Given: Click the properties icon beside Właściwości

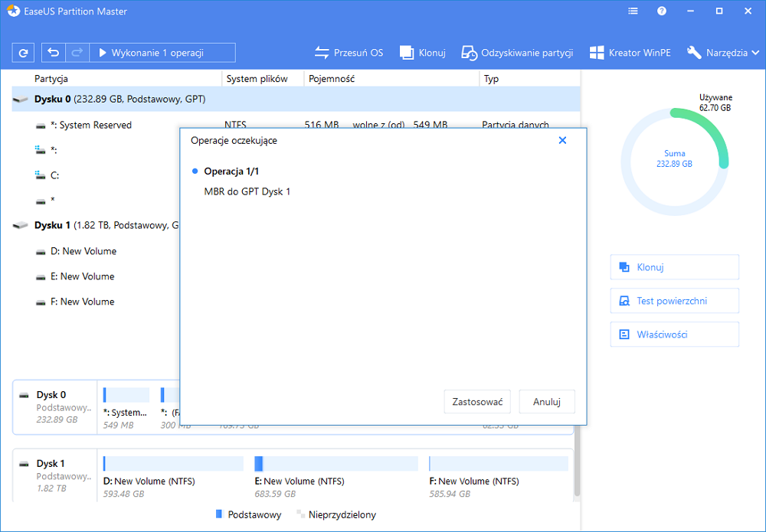Looking at the screenshot, I should click(x=624, y=335).
